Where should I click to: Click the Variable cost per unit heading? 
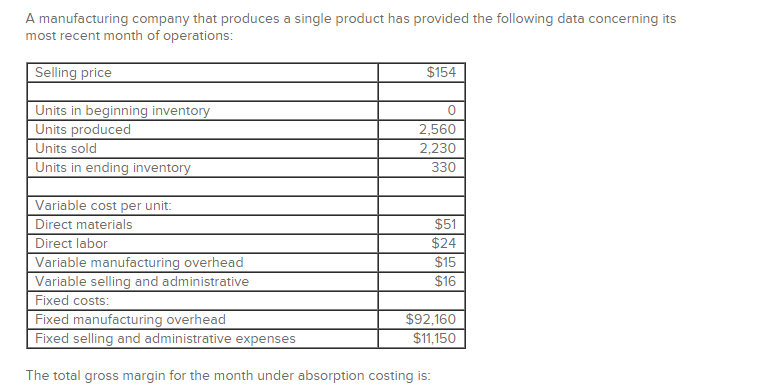click(x=103, y=206)
